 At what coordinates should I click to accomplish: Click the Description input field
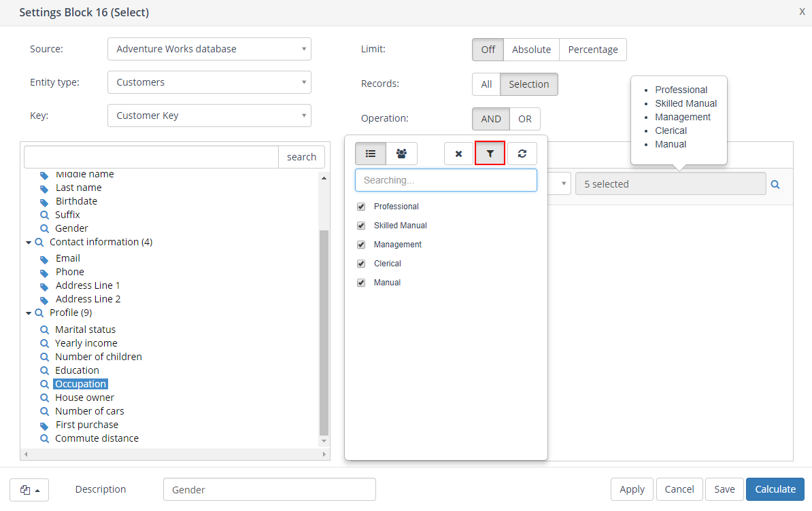[x=269, y=489]
